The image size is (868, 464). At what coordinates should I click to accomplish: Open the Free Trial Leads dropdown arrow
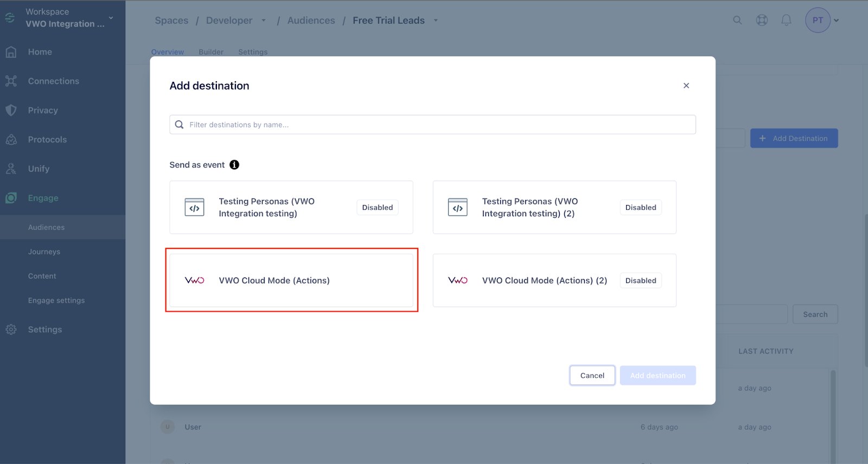pos(436,21)
